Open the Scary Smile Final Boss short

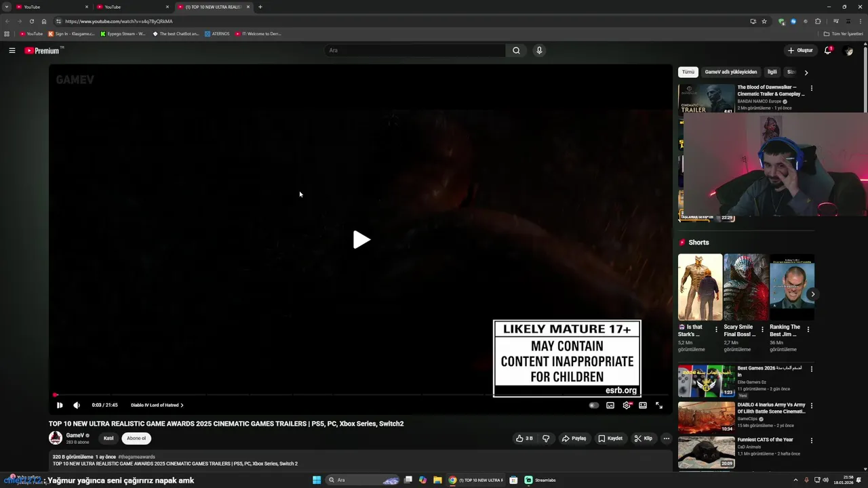pos(746,287)
